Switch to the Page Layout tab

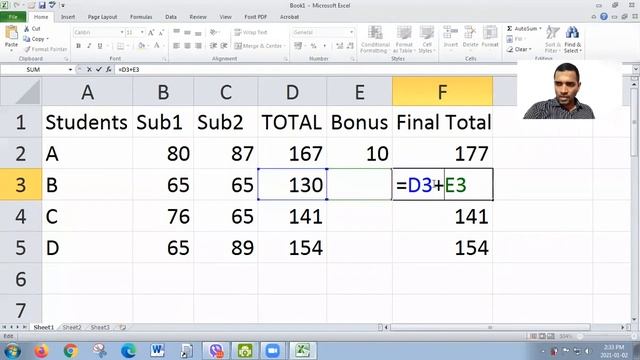[102, 17]
